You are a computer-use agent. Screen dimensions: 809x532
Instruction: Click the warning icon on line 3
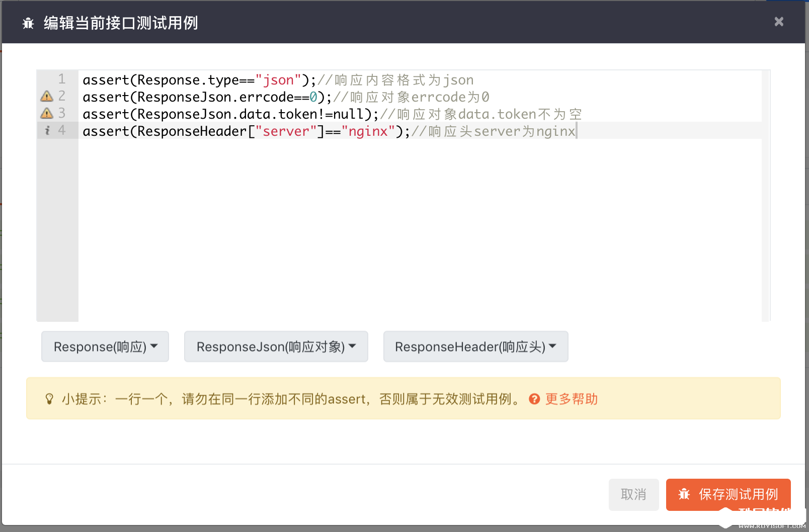pyautogui.click(x=47, y=113)
